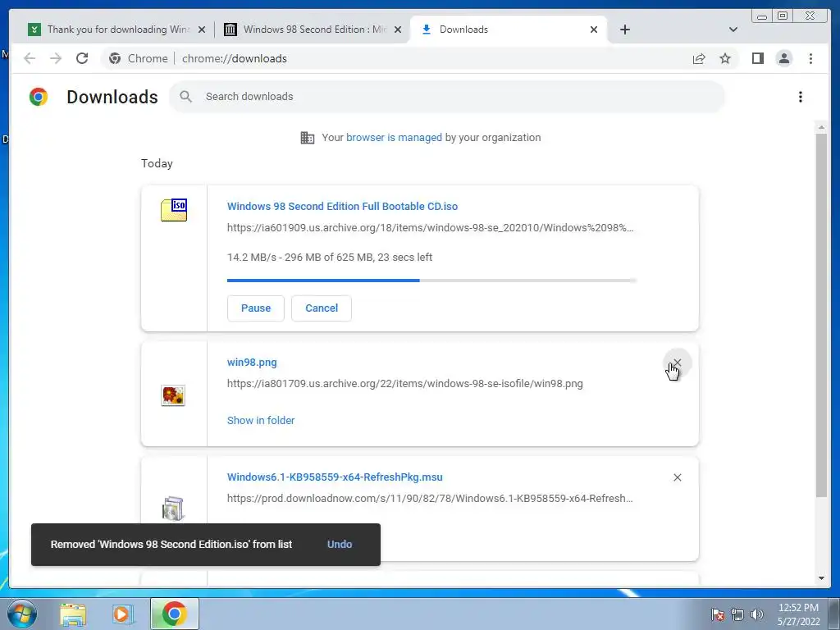The height and width of the screenshot is (630, 840).
Task: Launch Windows Media Player from taskbar
Action: [x=123, y=614]
